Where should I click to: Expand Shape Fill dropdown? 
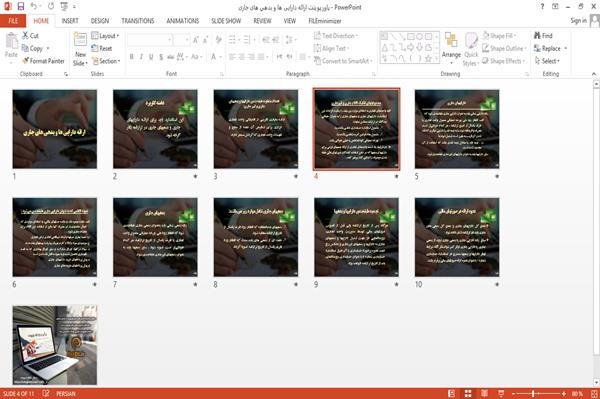499,36
